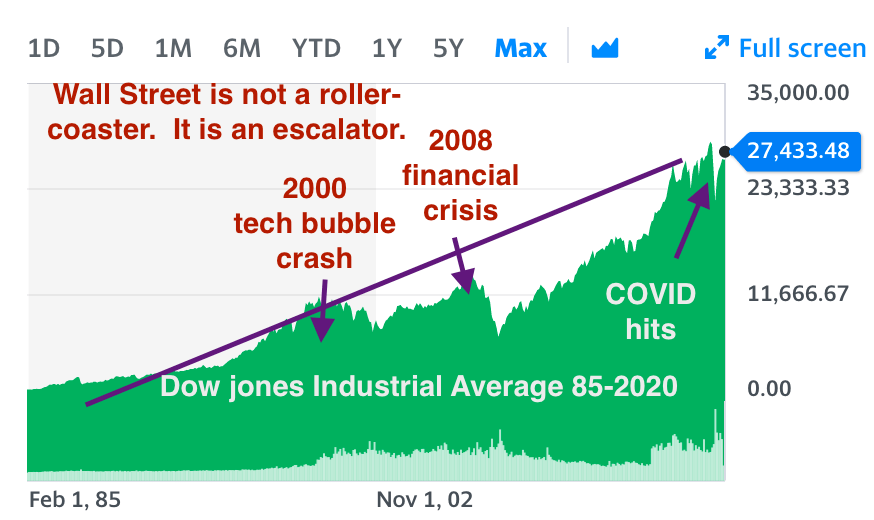Choose the 6M chart range
This screenshot has width=874, height=520.
click(x=242, y=48)
